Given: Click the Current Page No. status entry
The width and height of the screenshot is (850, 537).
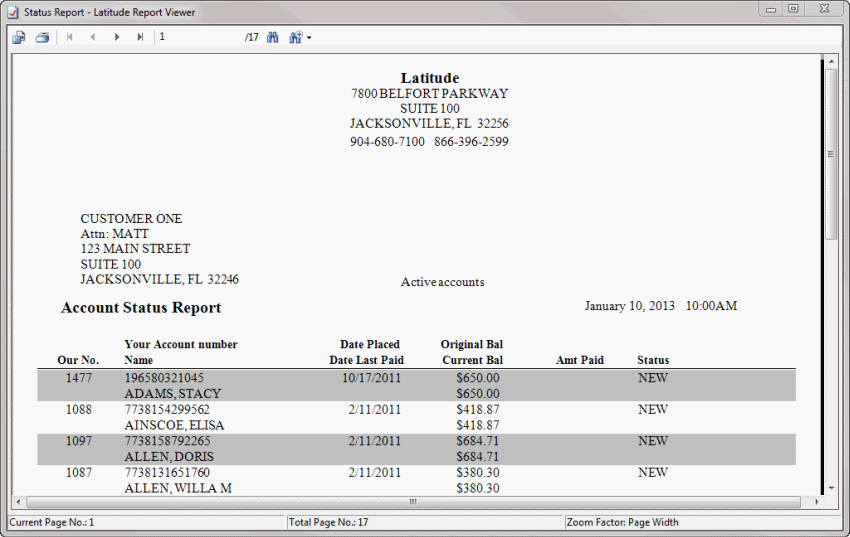Looking at the screenshot, I should [x=52, y=522].
